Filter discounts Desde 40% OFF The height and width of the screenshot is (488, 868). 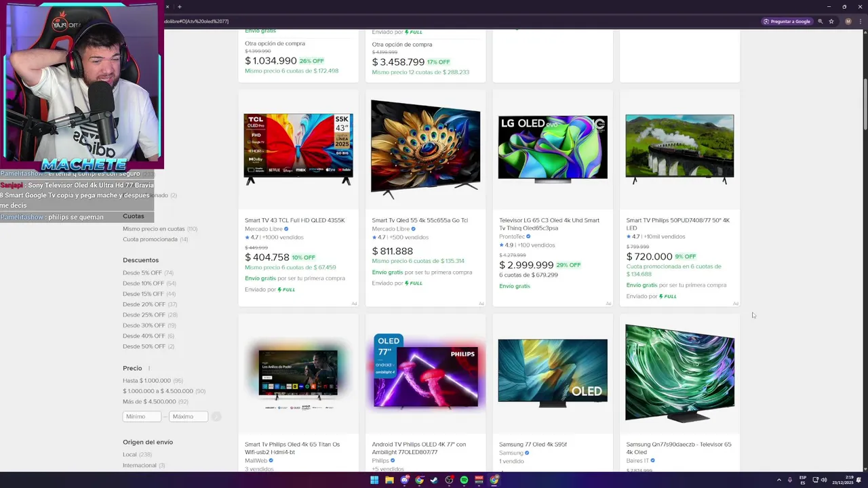pos(149,336)
